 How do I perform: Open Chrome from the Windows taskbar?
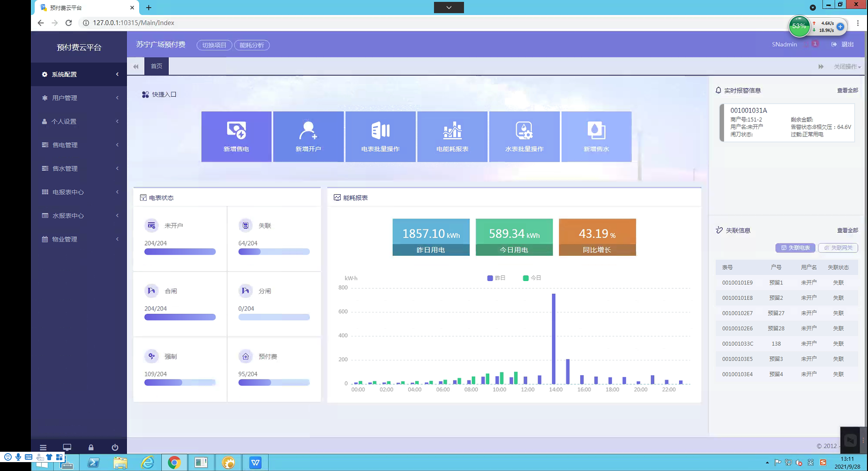(x=174, y=463)
